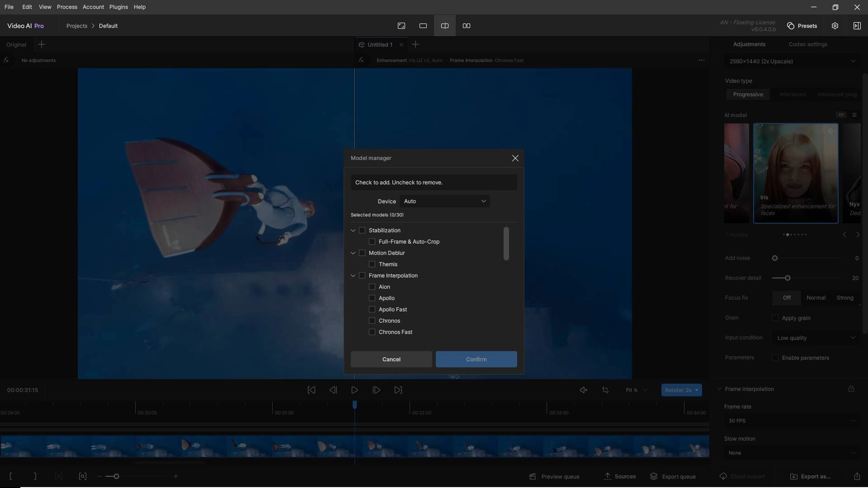Collapse the Stabilization group
This screenshot has height=488, width=868.
(353, 230)
